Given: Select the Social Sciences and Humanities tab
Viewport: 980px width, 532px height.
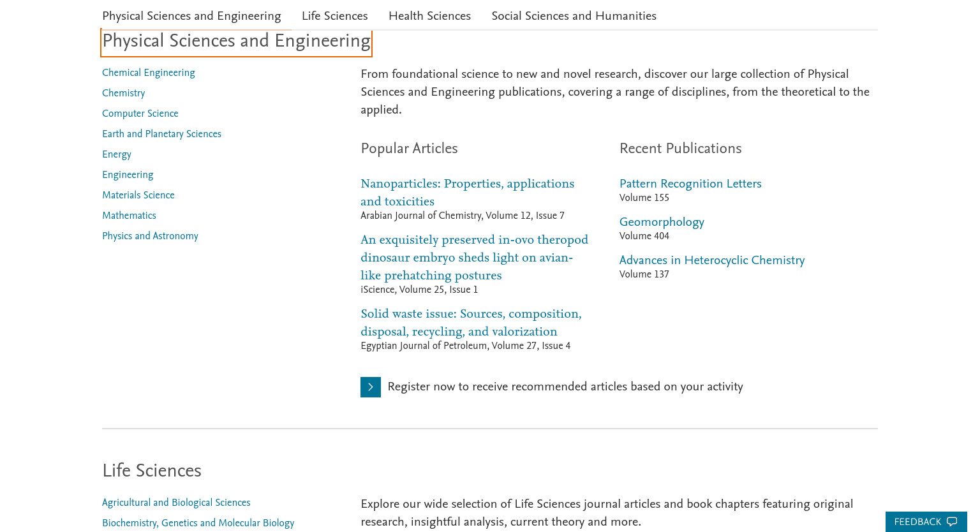Looking at the screenshot, I should [x=574, y=16].
